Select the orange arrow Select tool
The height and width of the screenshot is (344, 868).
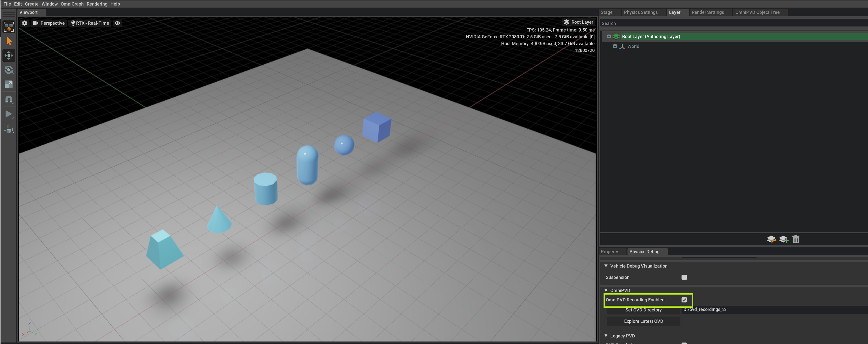9,41
